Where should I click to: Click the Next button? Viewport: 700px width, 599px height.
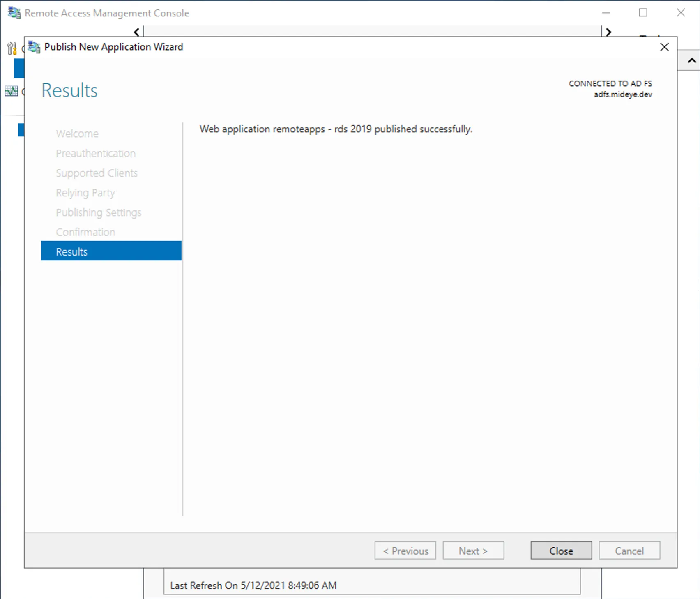(473, 551)
